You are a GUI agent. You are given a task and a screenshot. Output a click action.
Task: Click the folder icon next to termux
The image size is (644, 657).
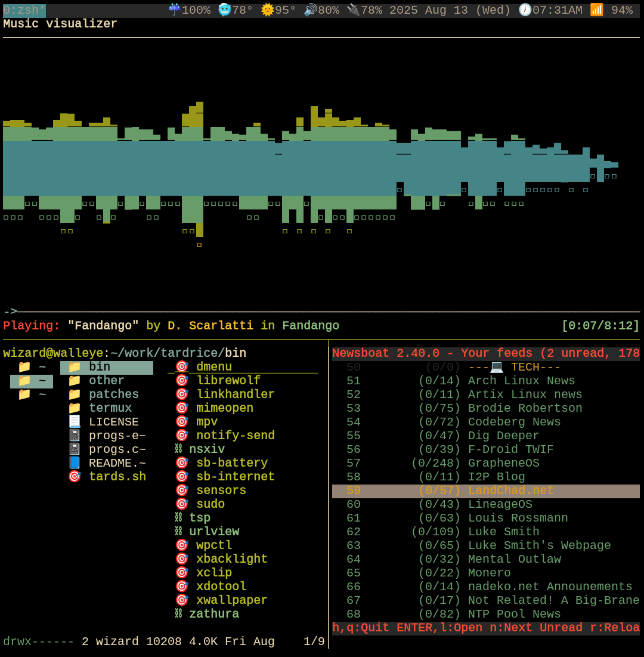(75, 408)
